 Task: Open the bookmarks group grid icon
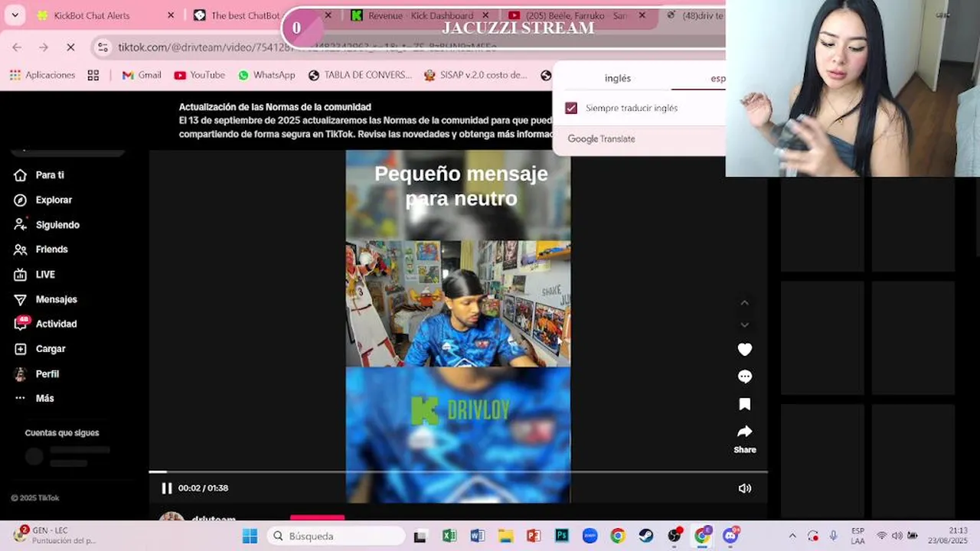(93, 75)
